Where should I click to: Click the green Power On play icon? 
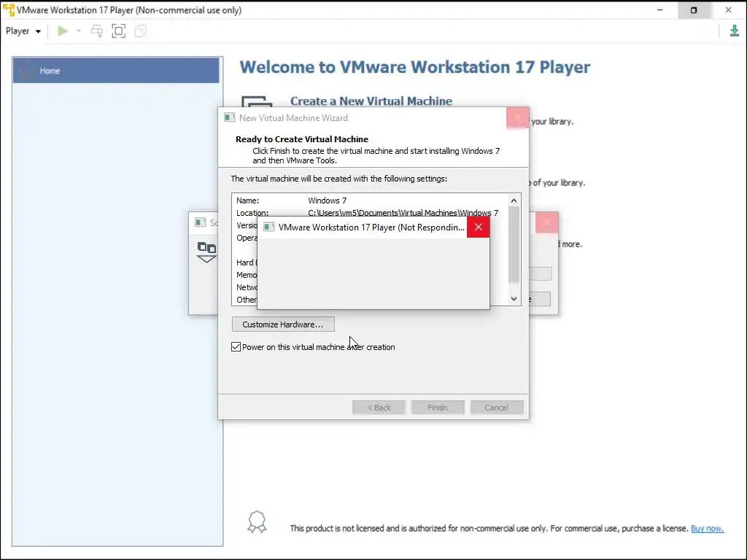[x=63, y=31]
